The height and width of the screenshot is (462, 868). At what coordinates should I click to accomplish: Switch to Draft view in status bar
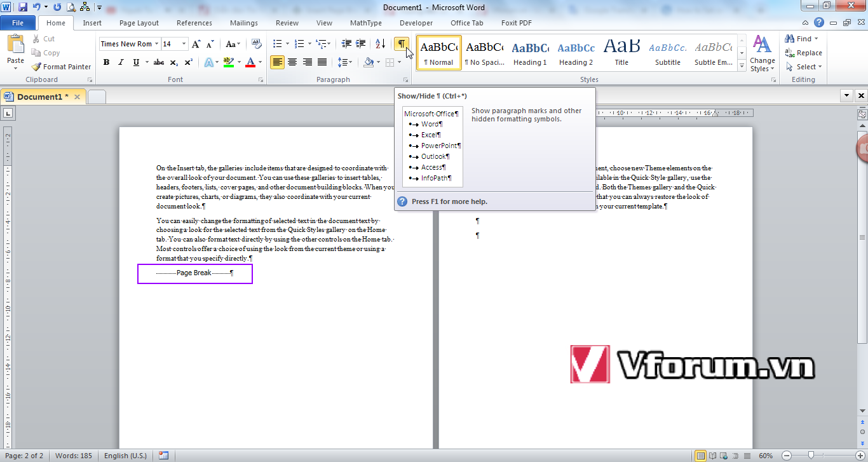[x=747, y=456]
